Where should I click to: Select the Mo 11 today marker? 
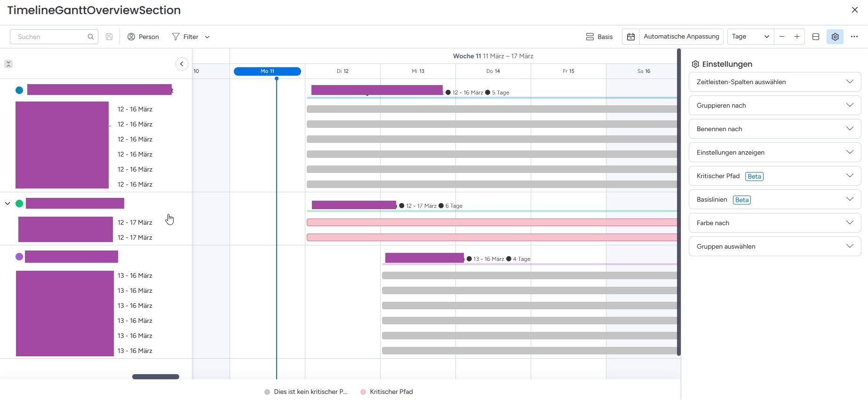267,71
